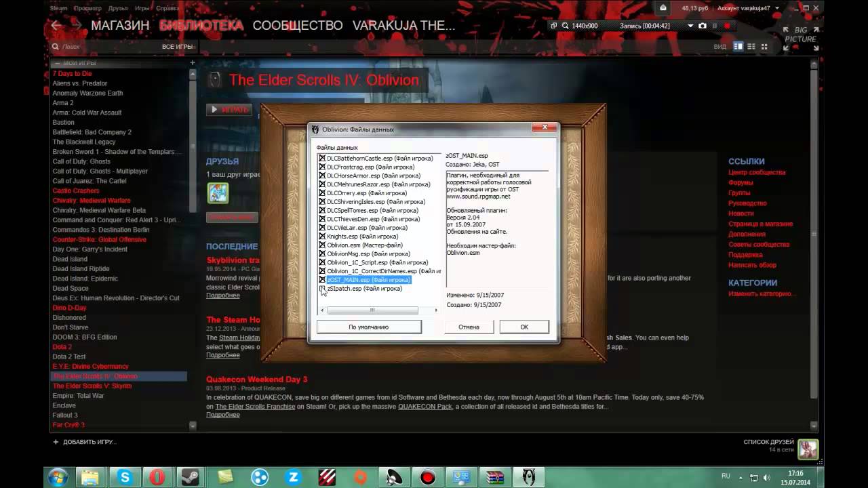Open the Windows Start menu
Viewport: 868px width, 488px height.
(x=57, y=477)
